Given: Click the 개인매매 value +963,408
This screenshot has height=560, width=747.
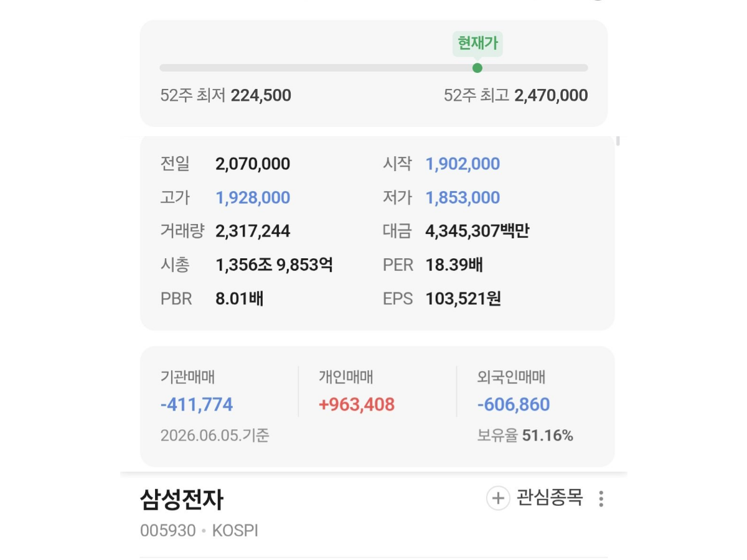Looking at the screenshot, I should tap(357, 405).
